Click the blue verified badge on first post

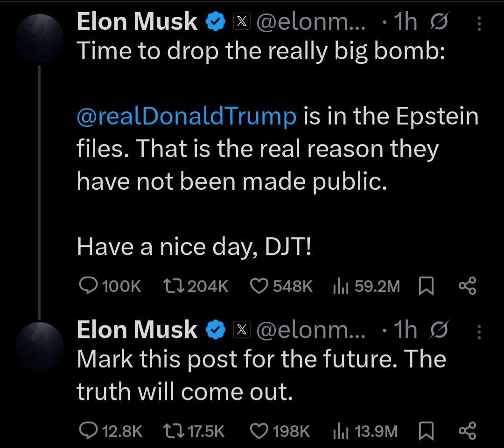tap(216, 22)
